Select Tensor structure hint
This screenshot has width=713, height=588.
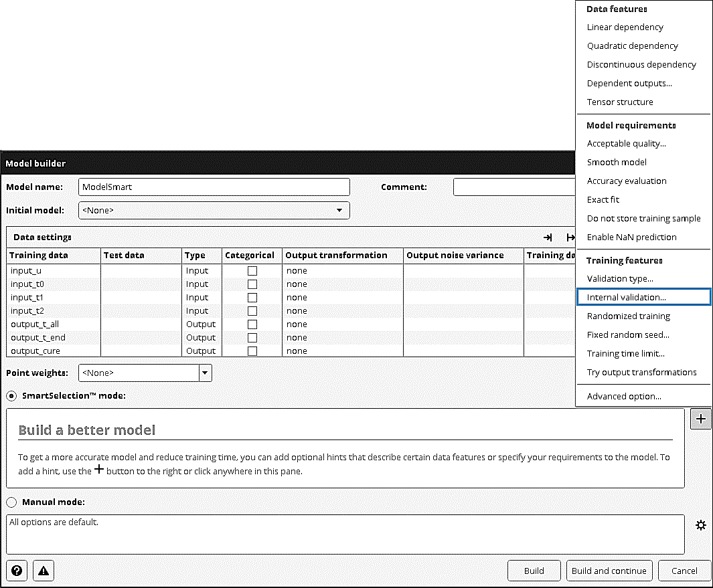[x=620, y=102]
